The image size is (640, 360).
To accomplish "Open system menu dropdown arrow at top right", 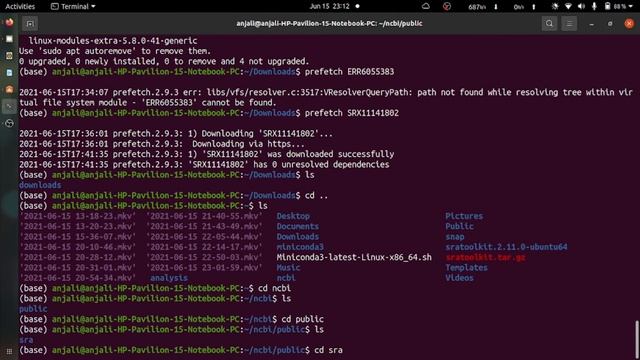I will tap(631, 7).
